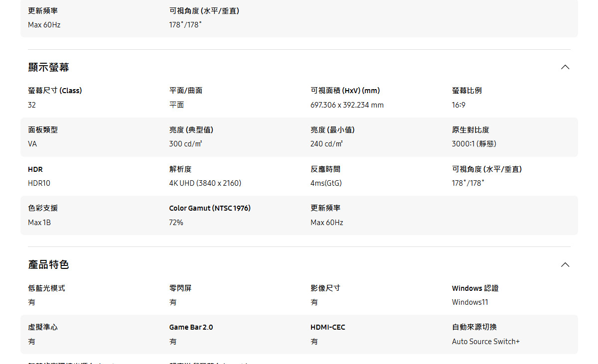Click the Auto Source Switch+ value

[x=485, y=341]
